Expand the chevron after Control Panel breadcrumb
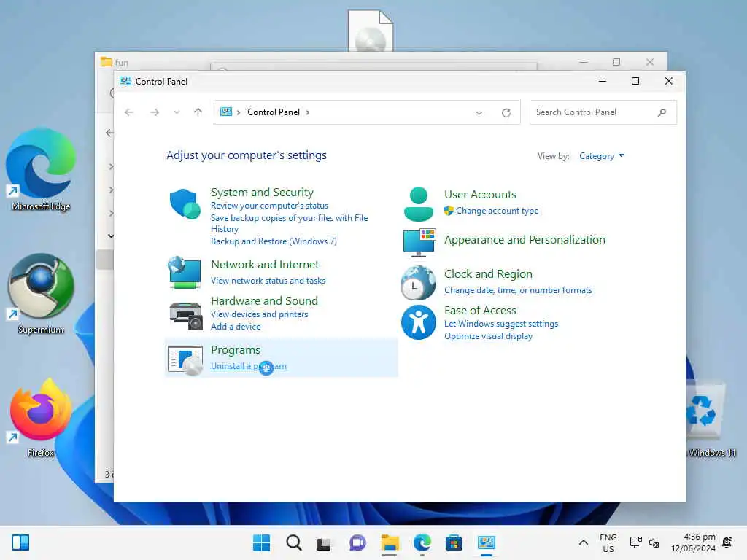Image resolution: width=747 pixels, height=560 pixels. pyautogui.click(x=308, y=112)
